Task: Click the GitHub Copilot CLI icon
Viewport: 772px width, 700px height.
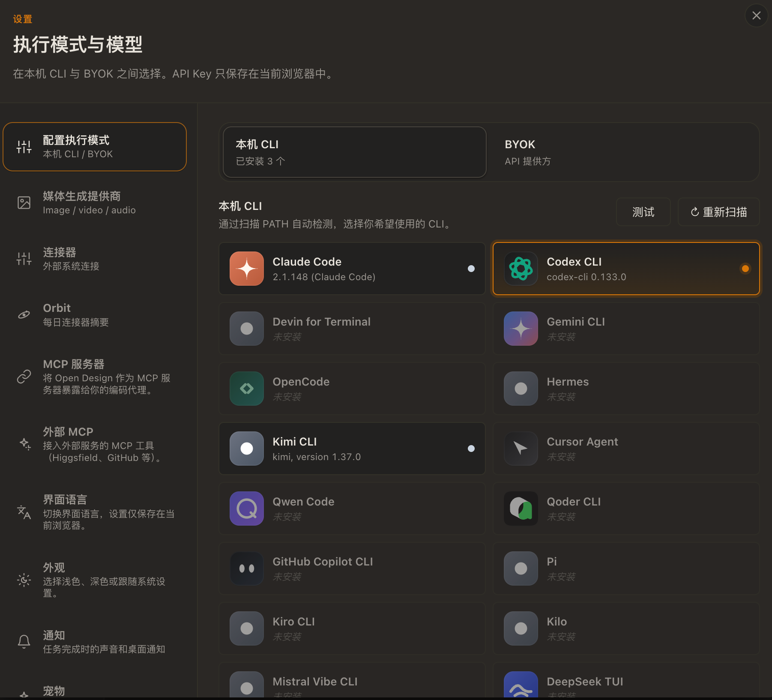Action: coord(247,568)
